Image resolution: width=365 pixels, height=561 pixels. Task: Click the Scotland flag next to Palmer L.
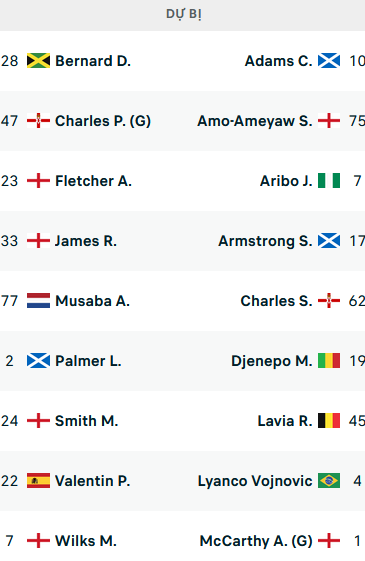tap(38, 361)
